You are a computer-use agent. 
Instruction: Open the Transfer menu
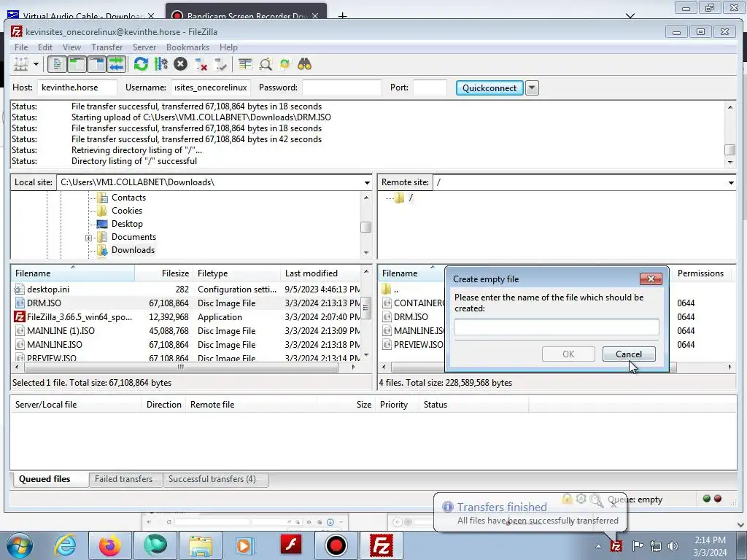pos(107,47)
